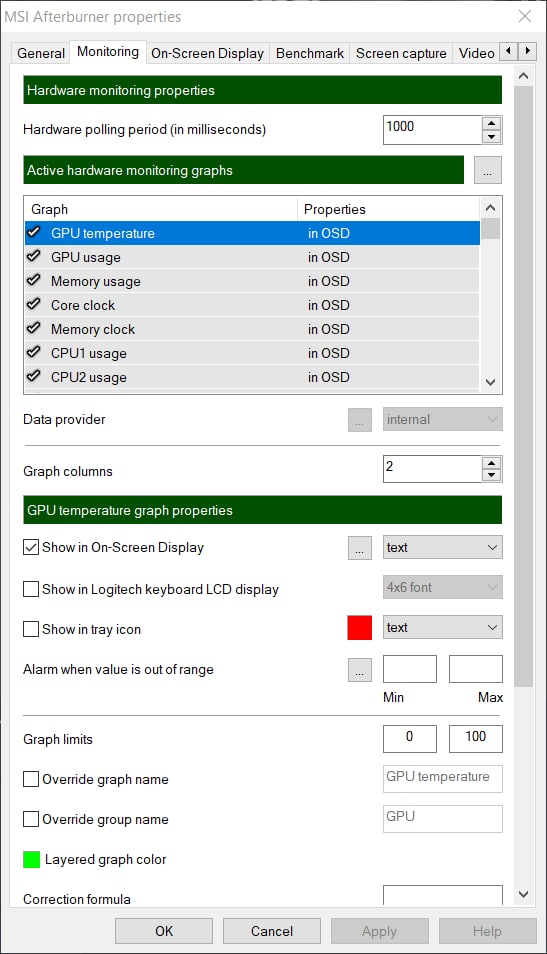Switch to the General tab

pos(41,54)
